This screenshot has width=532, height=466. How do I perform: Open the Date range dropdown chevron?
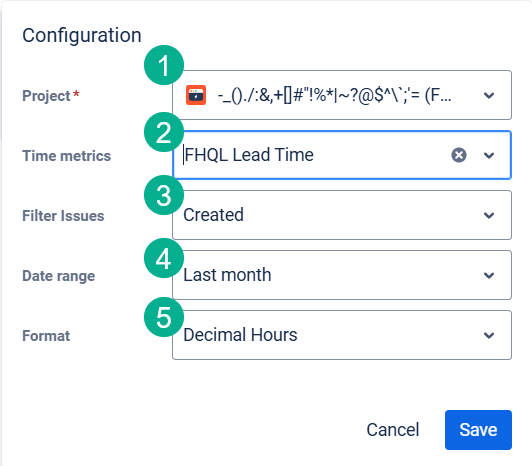click(489, 275)
